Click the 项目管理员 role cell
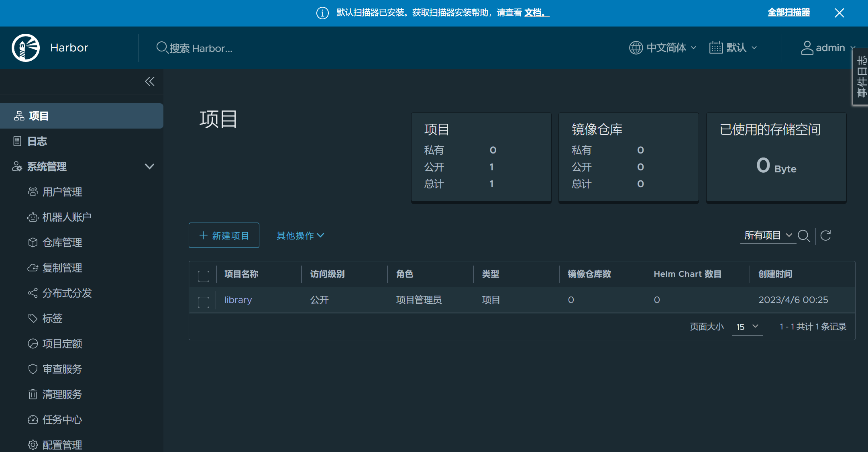Screen dimensions: 868x452 pos(419,300)
